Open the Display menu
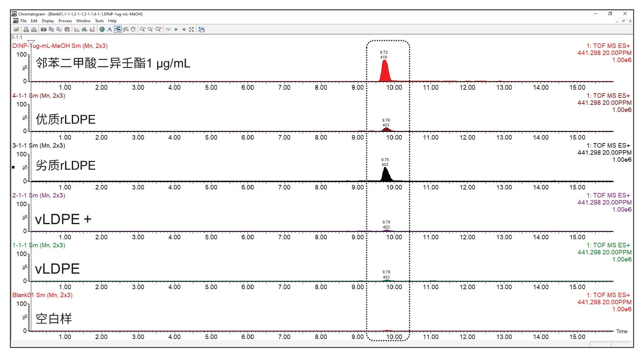Screen dimensions: 644x357 point(48,21)
